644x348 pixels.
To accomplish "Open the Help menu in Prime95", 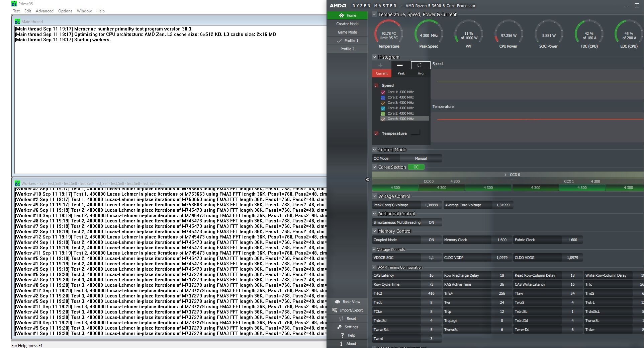I will click(100, 11).
